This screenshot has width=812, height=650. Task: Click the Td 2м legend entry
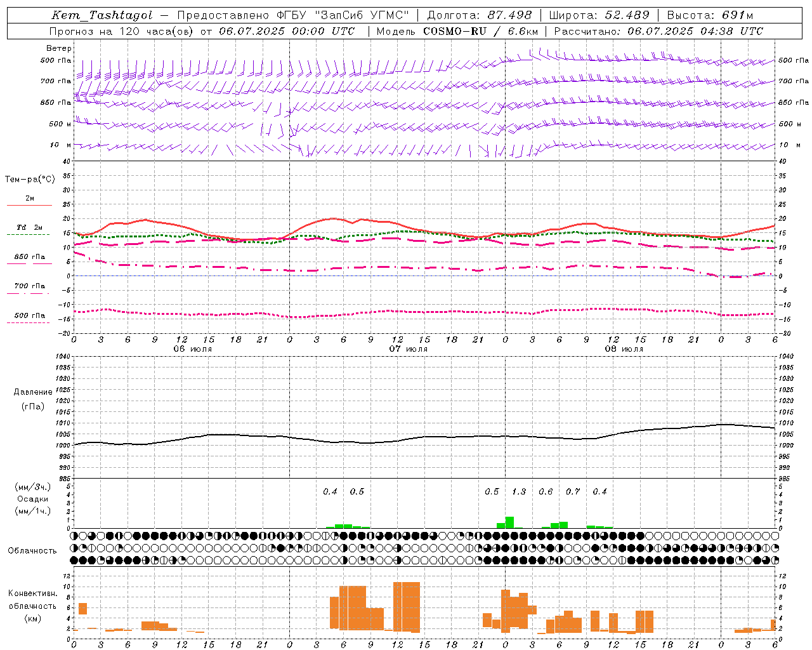point(29,227)
